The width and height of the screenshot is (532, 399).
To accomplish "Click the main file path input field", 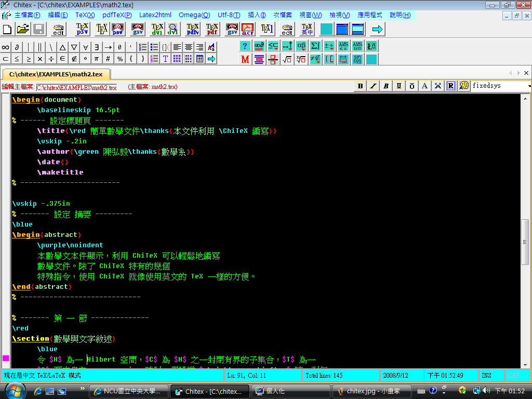I will click(76, 87).
